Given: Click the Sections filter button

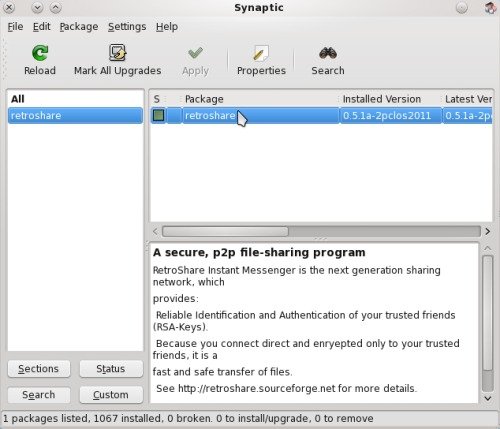Looking at the screenshot, I should [39, 369].
